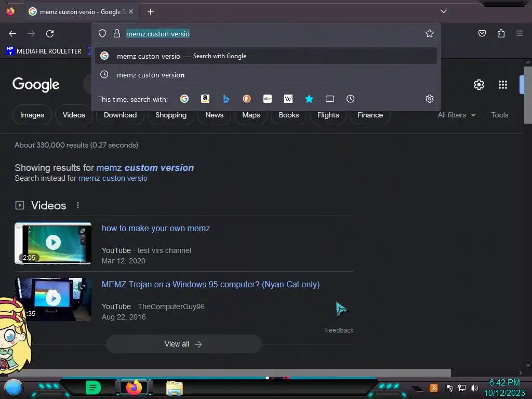Open 'MEMZ Trojan on a Windows 95 computer?' link
The width and height of the screenshot is (532, 399).
coord(211,284)
